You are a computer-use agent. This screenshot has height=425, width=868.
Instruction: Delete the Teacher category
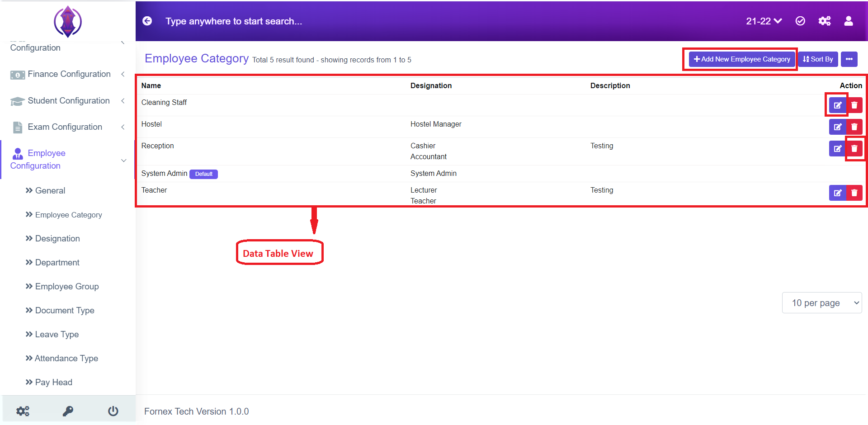[854, 193]
